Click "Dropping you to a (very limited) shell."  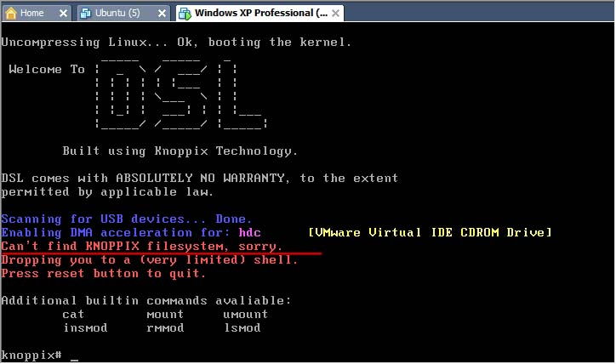coord(149,260)
